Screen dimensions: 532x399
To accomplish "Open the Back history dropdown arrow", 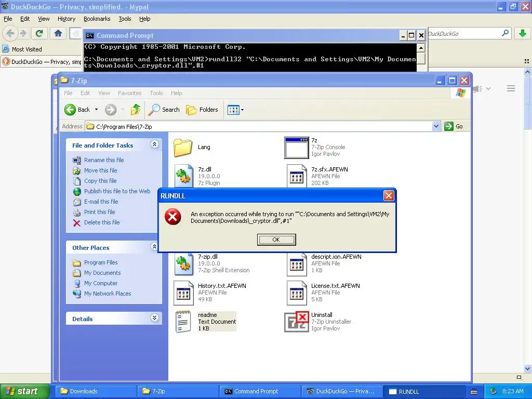I will (96, 110).
